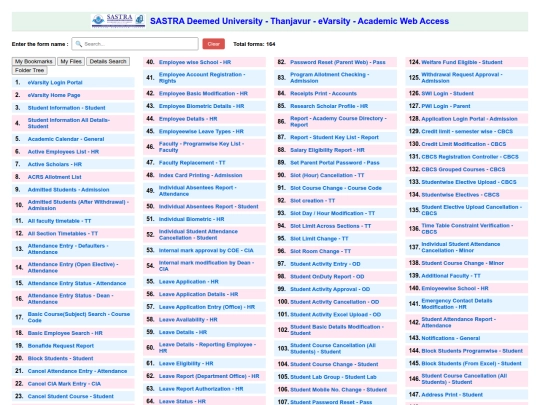Open Additional Faculty - TT
Screen dimensions: 540x405
point(451,276)
